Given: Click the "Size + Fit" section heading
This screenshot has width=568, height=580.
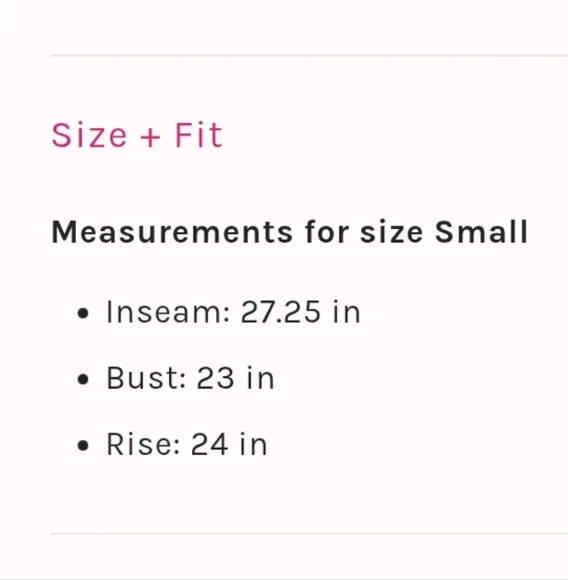Looking at the screenshot, I should click(137, 135).
